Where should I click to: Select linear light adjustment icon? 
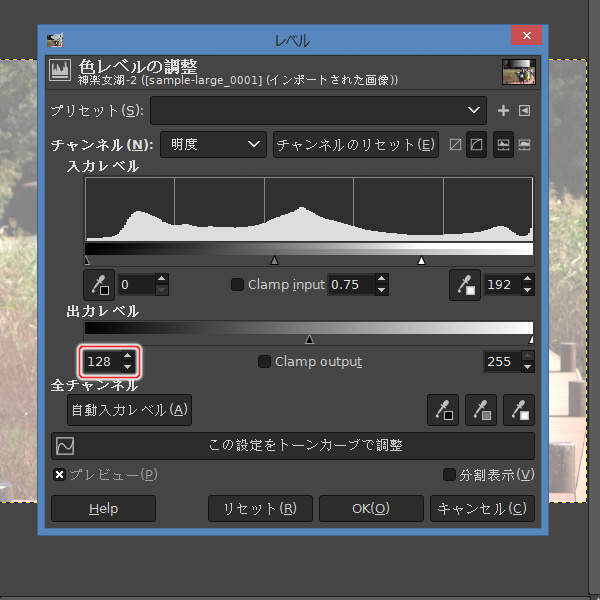(x=455, y=145)
